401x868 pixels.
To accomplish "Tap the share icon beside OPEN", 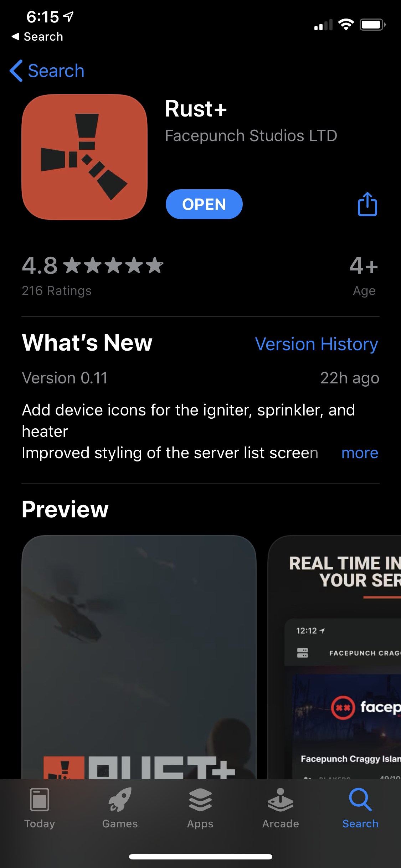I will click(367, 204).
